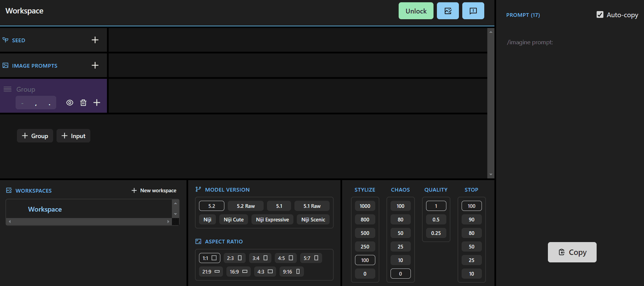The width and height of the screenshot is (644, 286).
Task: Add item to Group with plus icon
Action: [97, 103]
